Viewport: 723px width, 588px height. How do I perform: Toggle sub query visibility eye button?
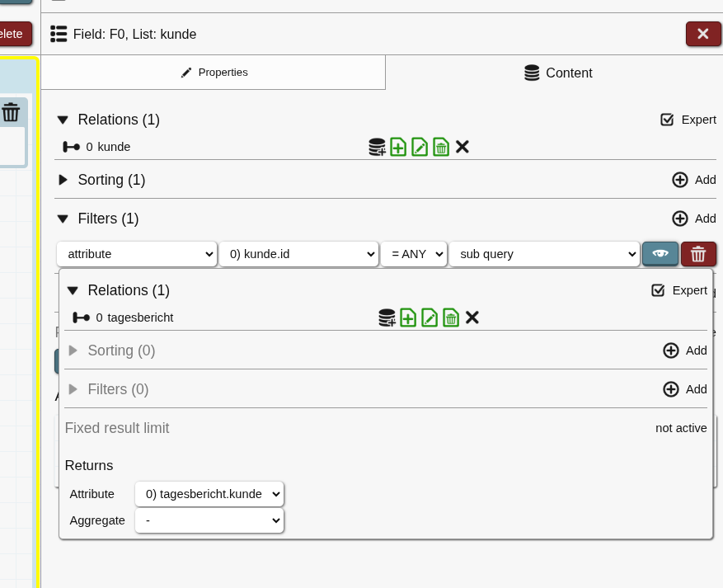[660, 254]
